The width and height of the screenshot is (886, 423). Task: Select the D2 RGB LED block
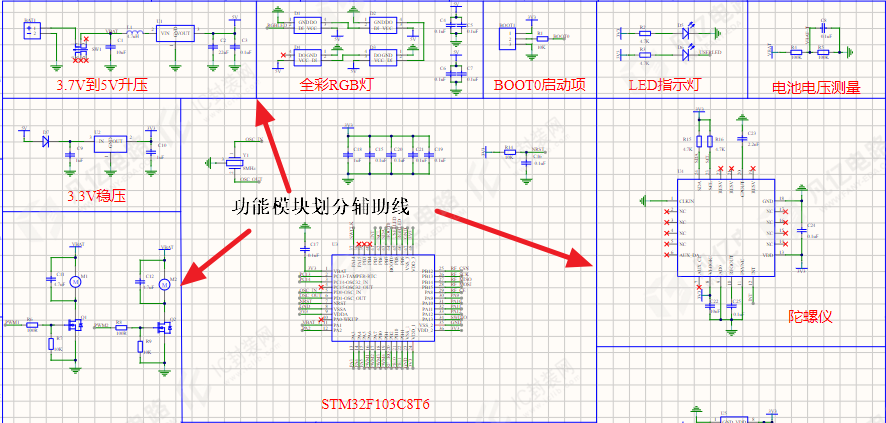pyautogui.click(x=384, y=24)
